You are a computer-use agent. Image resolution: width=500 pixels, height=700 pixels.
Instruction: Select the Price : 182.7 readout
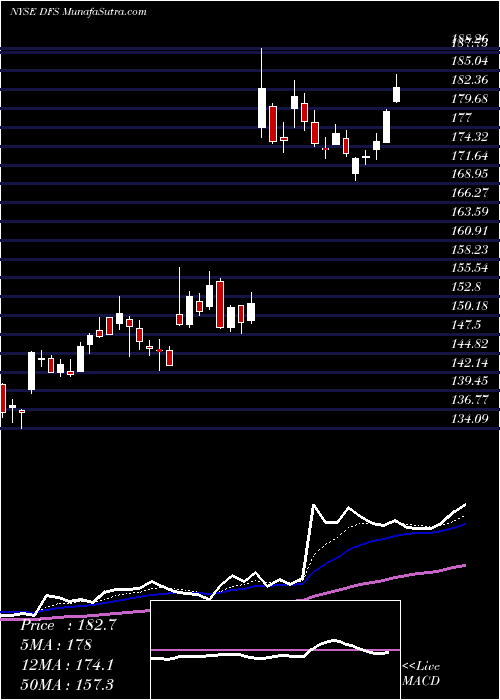click(68, 625)
